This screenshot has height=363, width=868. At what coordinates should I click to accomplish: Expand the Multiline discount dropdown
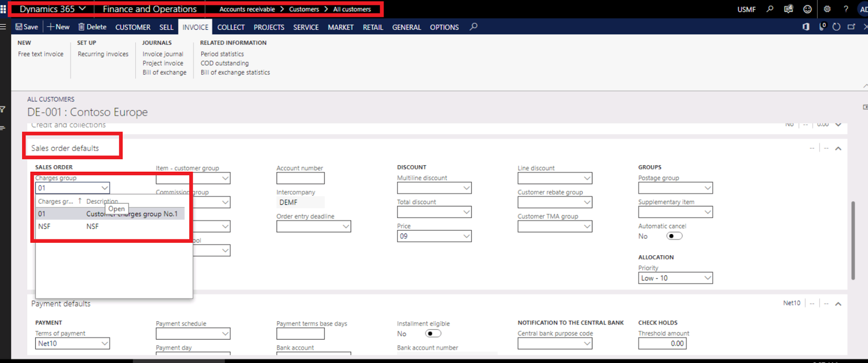tap(467, 188)
